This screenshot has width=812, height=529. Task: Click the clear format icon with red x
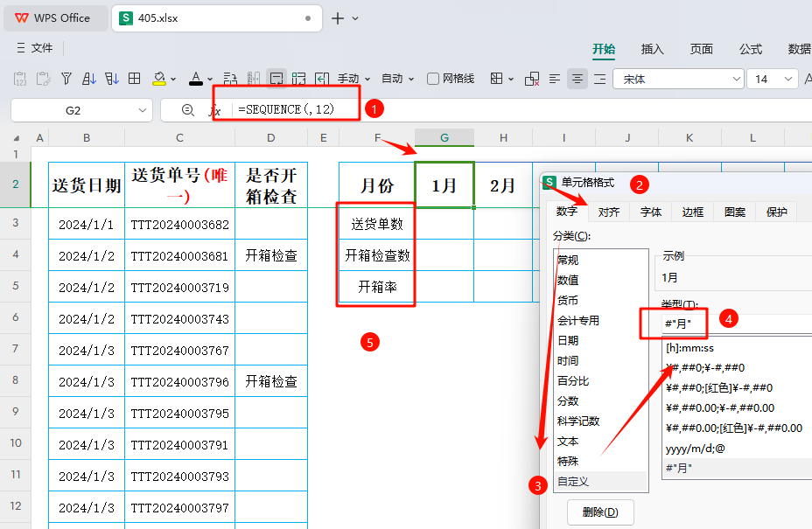[532, 79]
